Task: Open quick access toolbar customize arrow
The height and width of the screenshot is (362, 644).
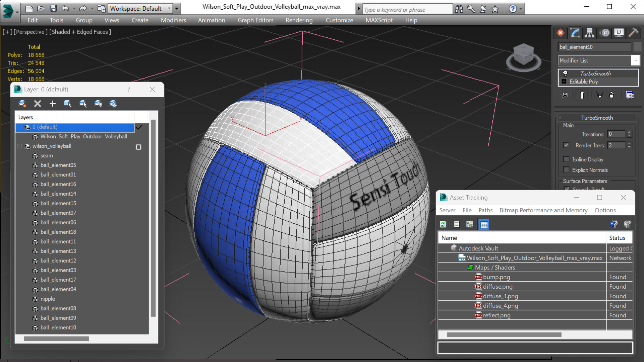Action: (177, 8)
